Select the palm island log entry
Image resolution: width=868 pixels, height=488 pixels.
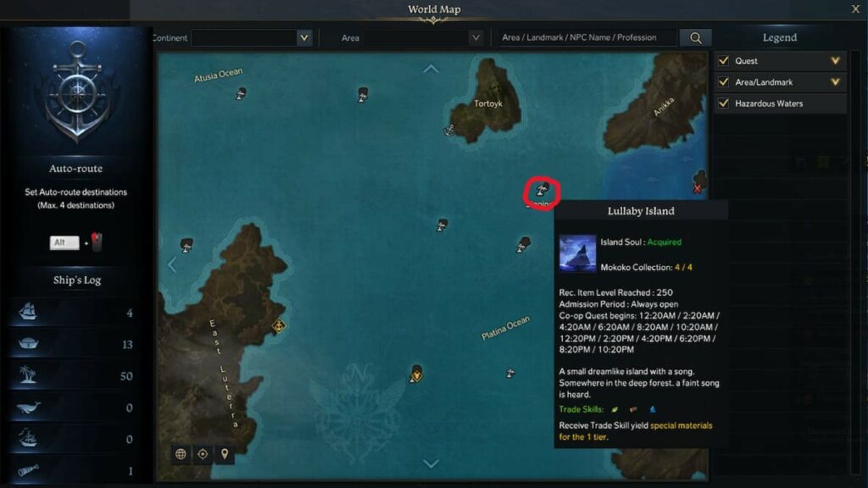coord(75,375)
